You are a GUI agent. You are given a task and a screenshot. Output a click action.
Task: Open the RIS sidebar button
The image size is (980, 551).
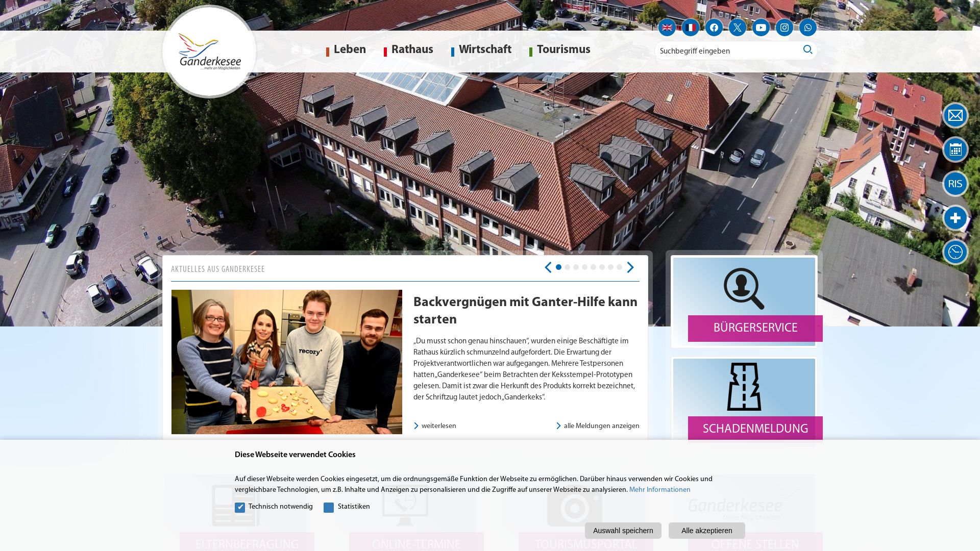(x=955, y=184)
